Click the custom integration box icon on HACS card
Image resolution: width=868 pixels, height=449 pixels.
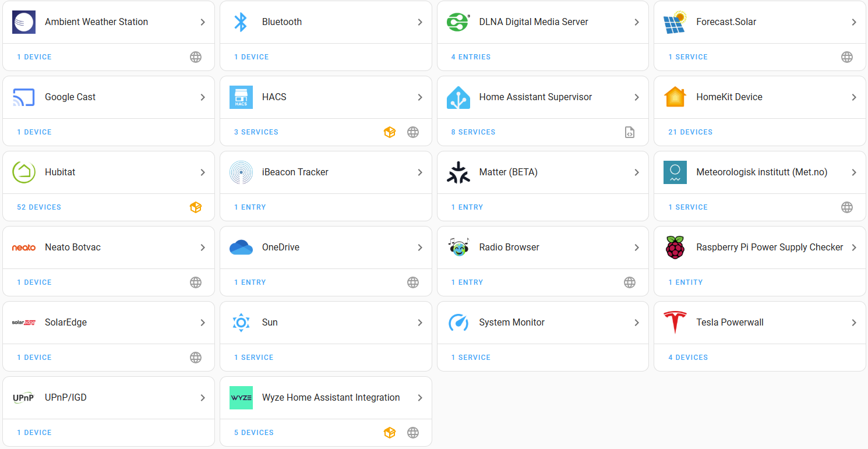click(390, 132)
